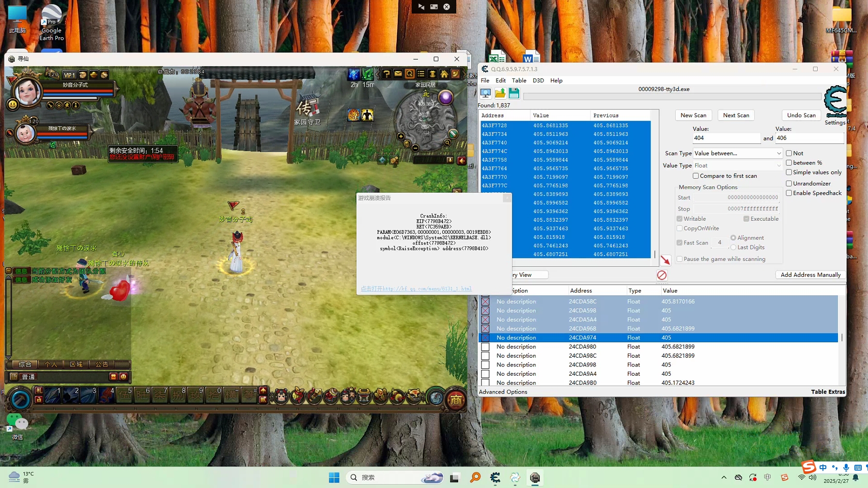Open the process list in Cheat Engine
This screenshot has height=488, width=868.
point(485,93)
